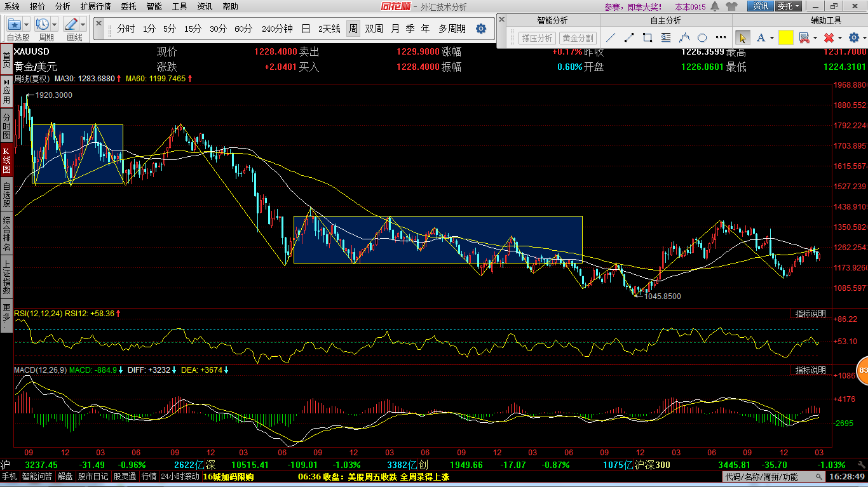Open the 智能问答 bottom tab
Image resolution: width=868 pixels, height=487 pixels.
37,476
